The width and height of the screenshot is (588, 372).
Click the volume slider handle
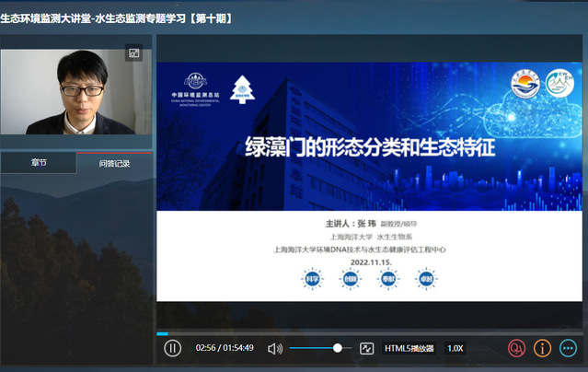click(338, 348)
